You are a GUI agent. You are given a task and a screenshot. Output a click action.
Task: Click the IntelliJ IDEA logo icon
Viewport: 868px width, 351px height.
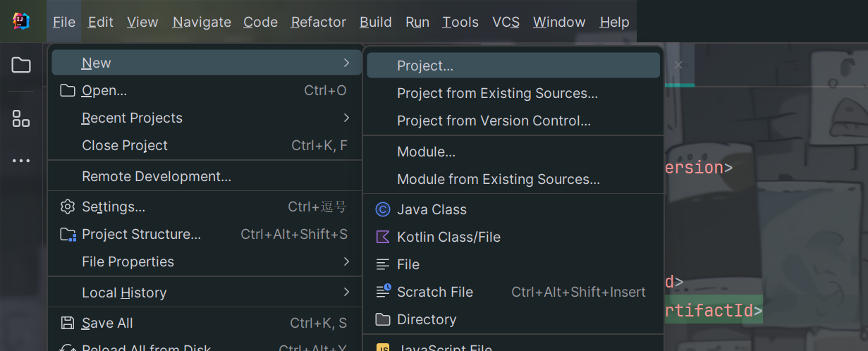pyautogui.click(x=21, y=21)
